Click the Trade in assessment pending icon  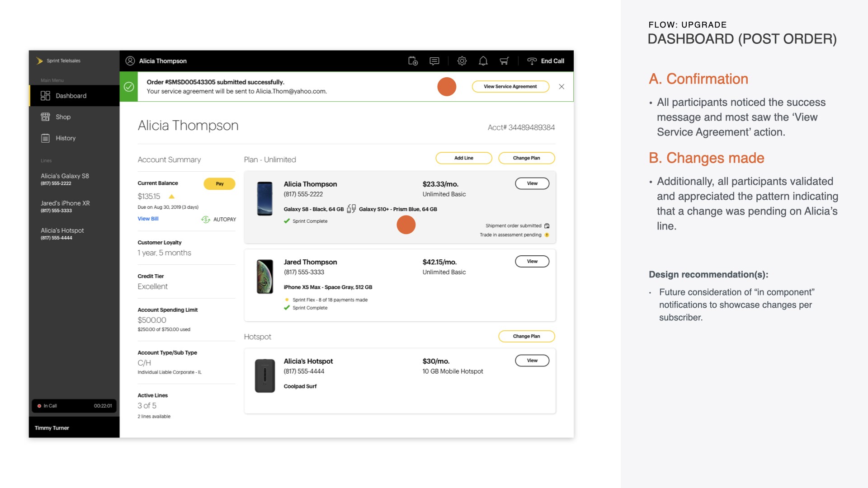tap(547, 235)
